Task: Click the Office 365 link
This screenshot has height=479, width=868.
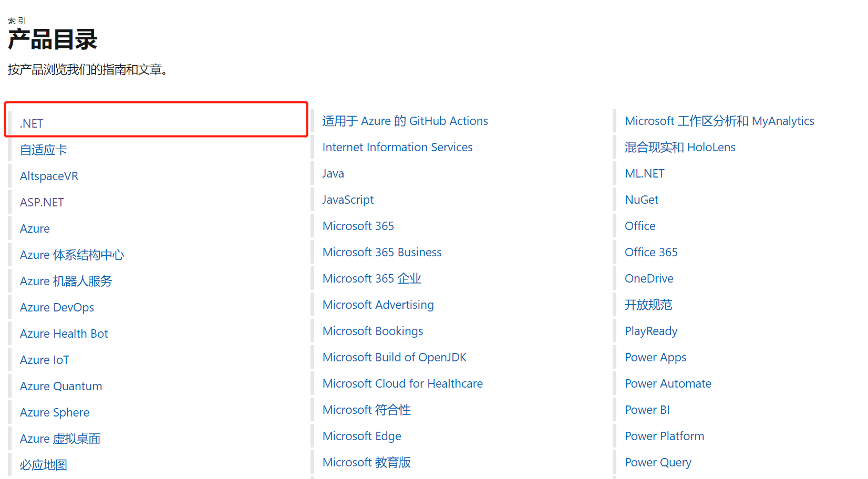Action: pyautogui.click(x=651, y=252)
